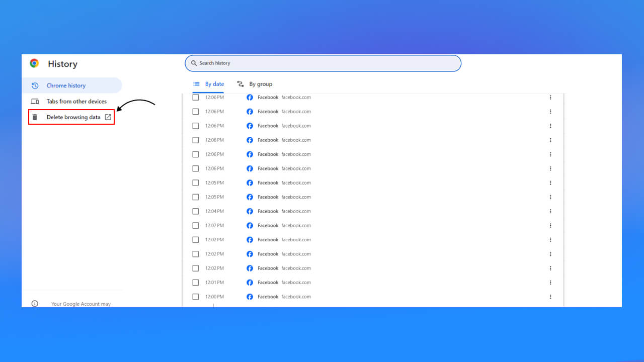Open the three-dot menu for the 12:04 PM entry
Viewport: 644px width, 362px height.
pyautogui.click(x=550, y=211)
